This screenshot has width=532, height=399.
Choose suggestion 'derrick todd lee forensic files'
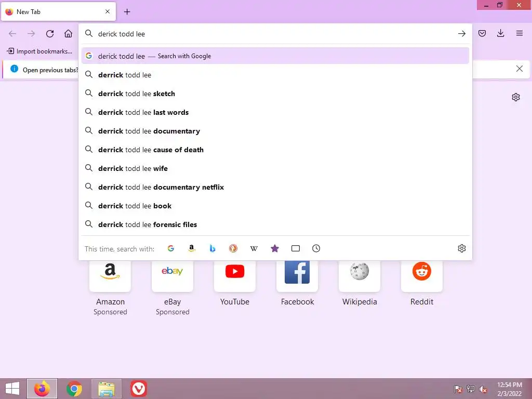[x=275, y=224]
